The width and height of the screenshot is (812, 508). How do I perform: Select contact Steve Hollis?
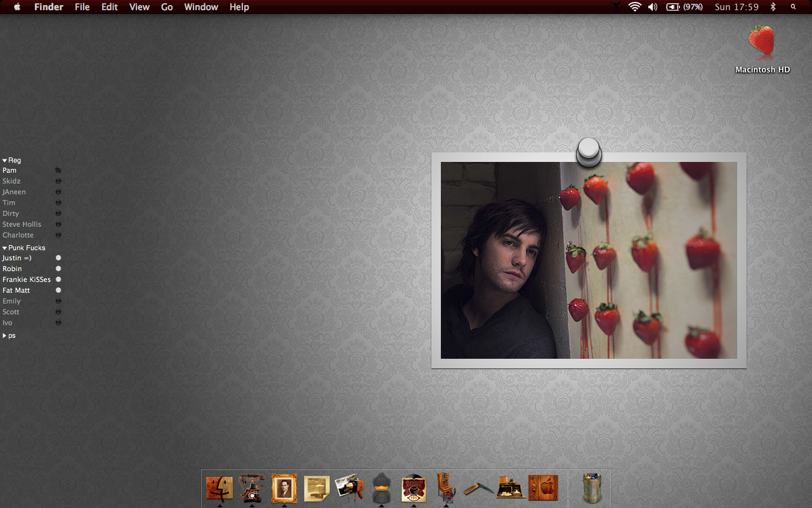pyautogui.click(x=22, y=224)
